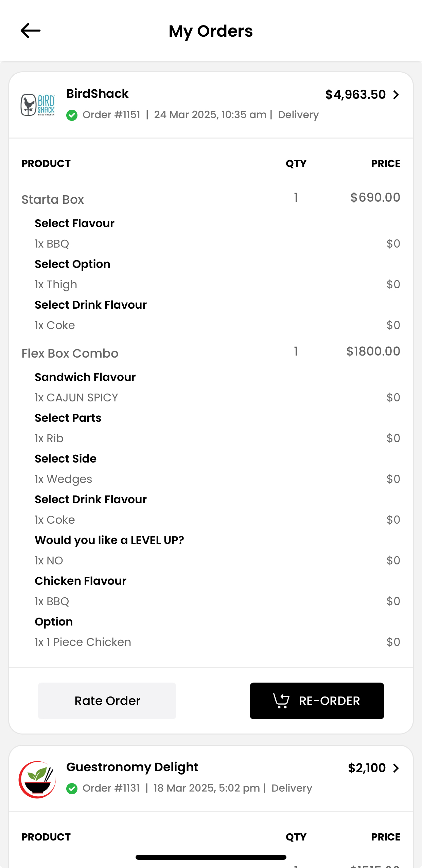
Task: Tap the My Orders page title
Action: click(x=211, y=31)
